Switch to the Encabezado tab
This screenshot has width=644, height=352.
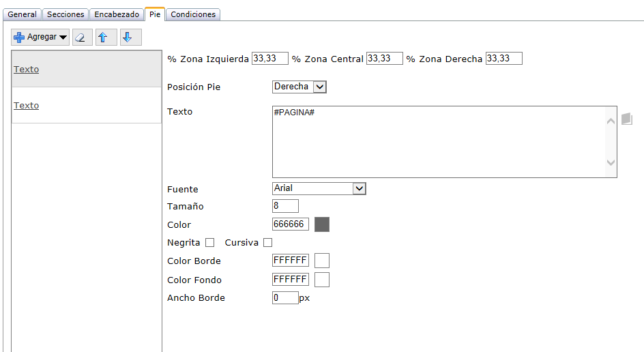pos(117,14)
